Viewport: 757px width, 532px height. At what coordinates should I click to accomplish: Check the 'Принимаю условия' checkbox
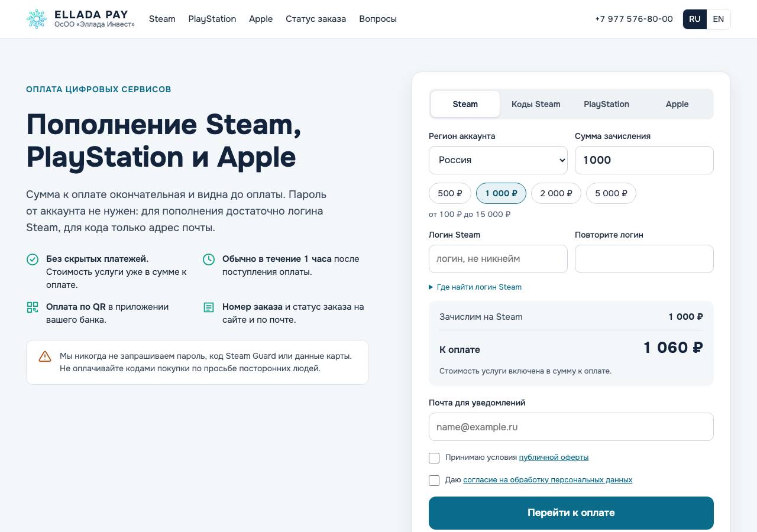[x=434, y=458]
